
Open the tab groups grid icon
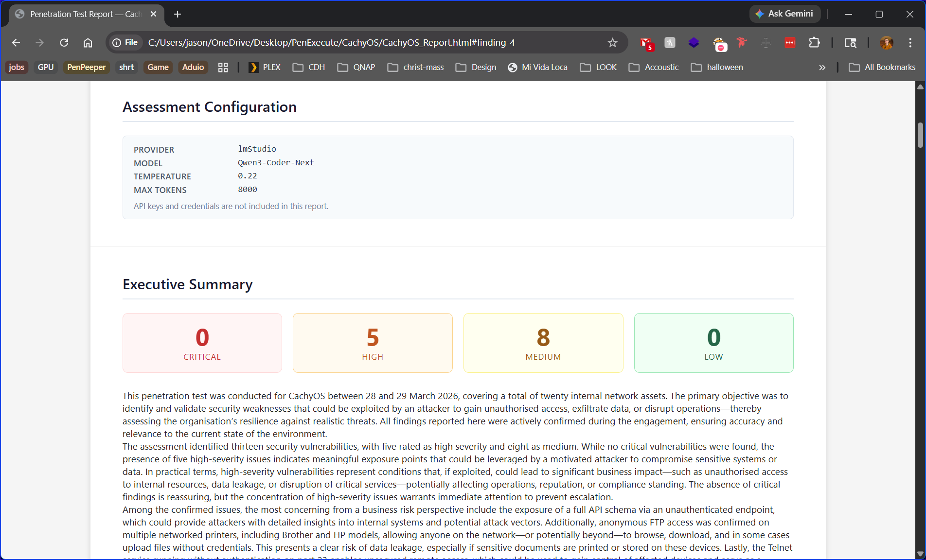coord(223,68)
